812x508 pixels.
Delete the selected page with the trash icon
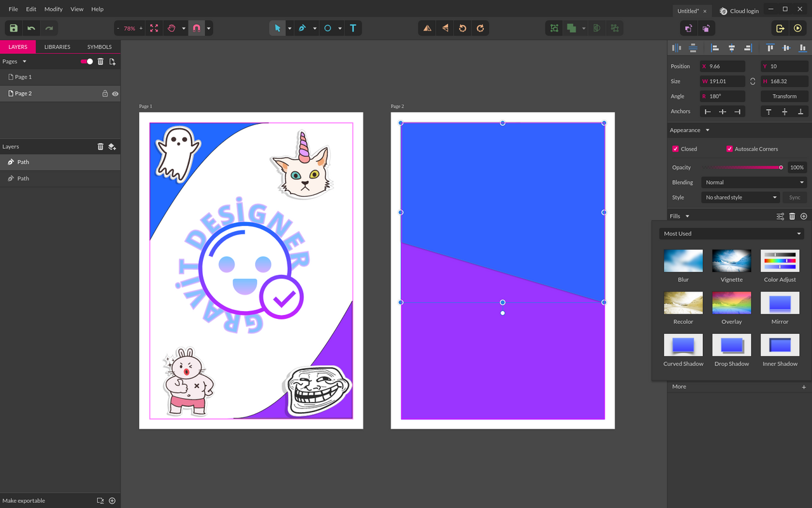click(x=100, y=62)
